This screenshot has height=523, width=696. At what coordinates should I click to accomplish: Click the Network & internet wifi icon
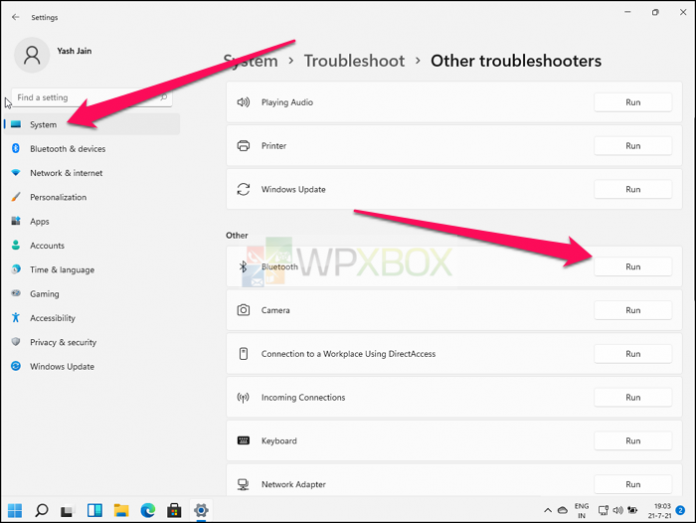16,172
